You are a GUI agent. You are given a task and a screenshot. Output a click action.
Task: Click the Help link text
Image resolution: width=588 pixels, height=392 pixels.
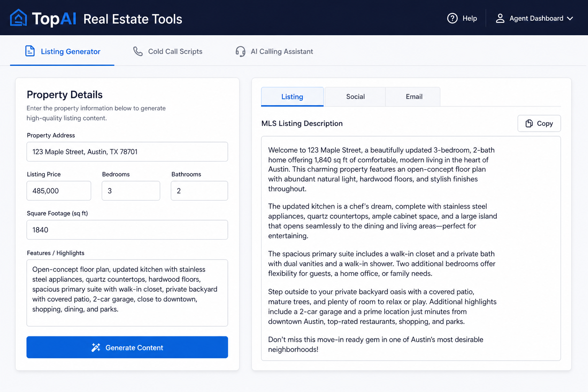pyautogui.click(x=470, y=18)
